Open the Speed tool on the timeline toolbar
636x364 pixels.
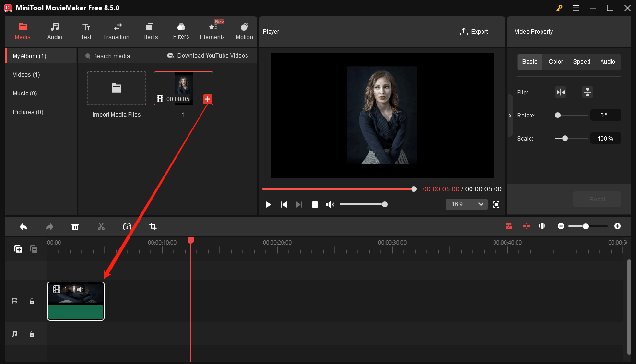click(x=127, y=226)
